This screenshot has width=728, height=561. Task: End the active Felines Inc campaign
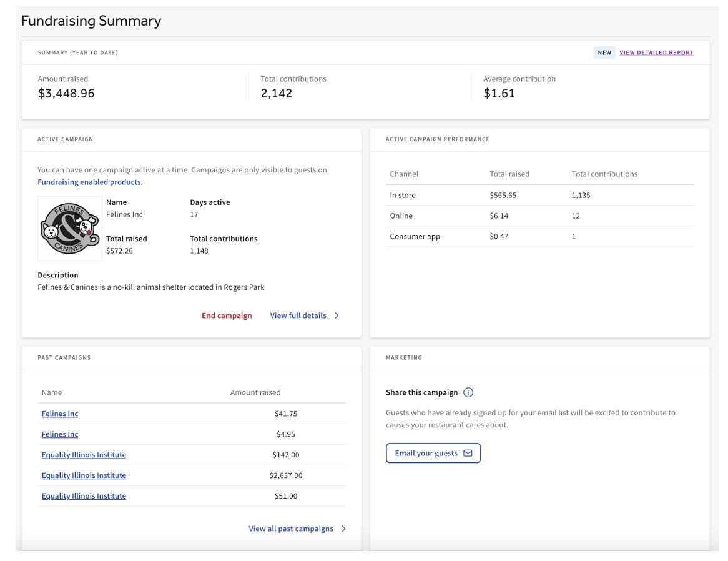coord(227,315)
